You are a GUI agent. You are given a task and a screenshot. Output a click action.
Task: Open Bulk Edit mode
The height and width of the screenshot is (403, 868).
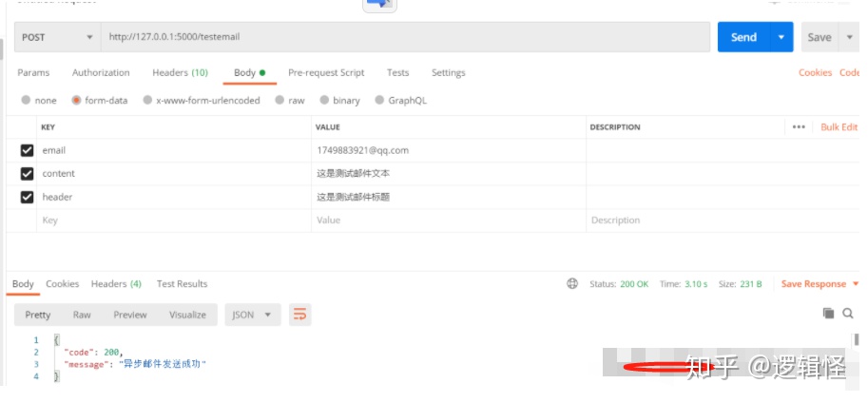tap(839, 126)
